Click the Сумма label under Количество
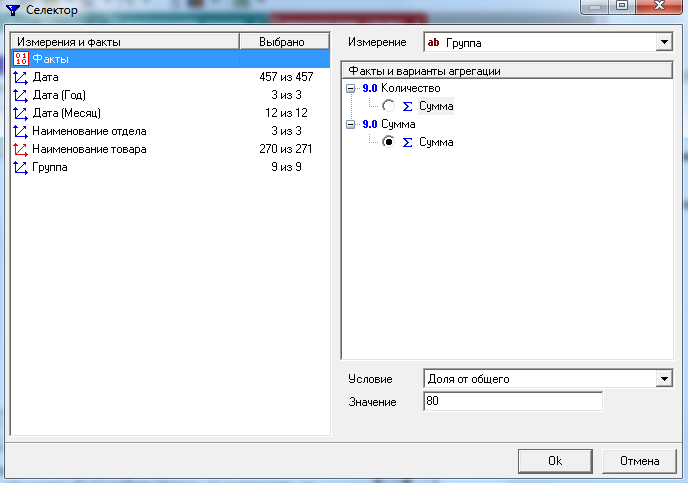Viewport: 688px width, 483px height. click(x=436, y=106)
